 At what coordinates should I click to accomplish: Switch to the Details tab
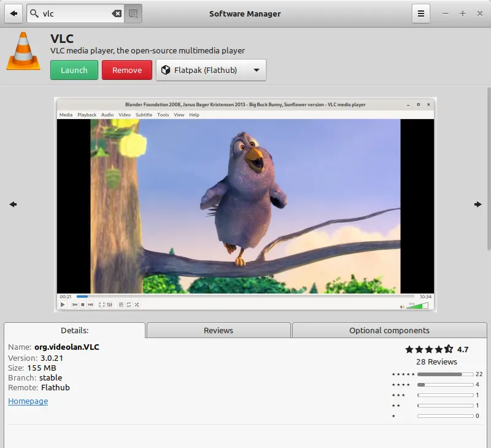[74, 330]
